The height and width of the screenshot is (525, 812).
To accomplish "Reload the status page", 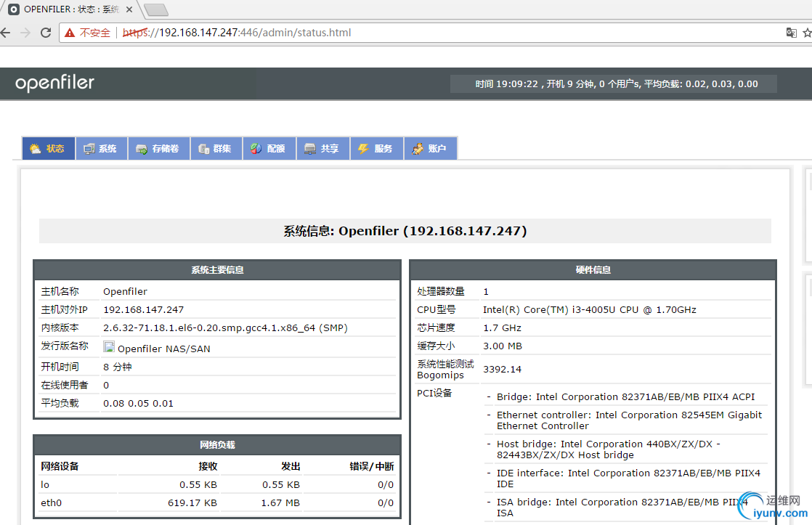I will pos(46,33).
